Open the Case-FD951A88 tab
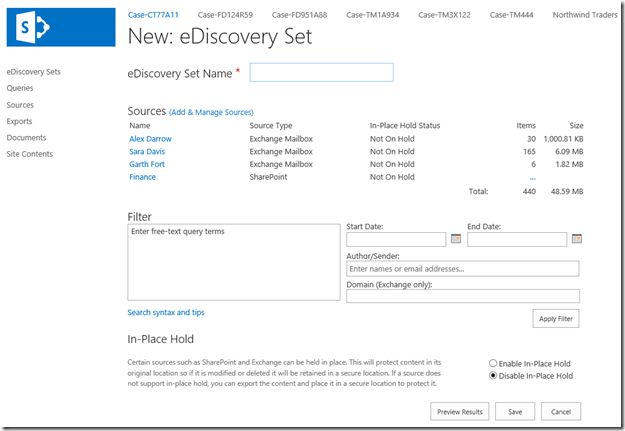The image size is (625, 431). (299, 15)
